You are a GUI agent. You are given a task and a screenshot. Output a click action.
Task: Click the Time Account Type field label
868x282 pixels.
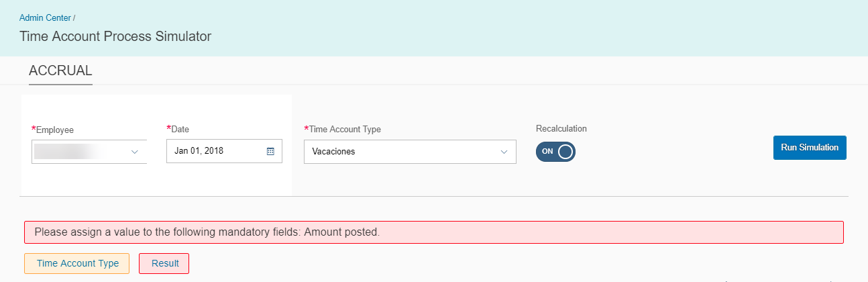[x=343, y=129]
